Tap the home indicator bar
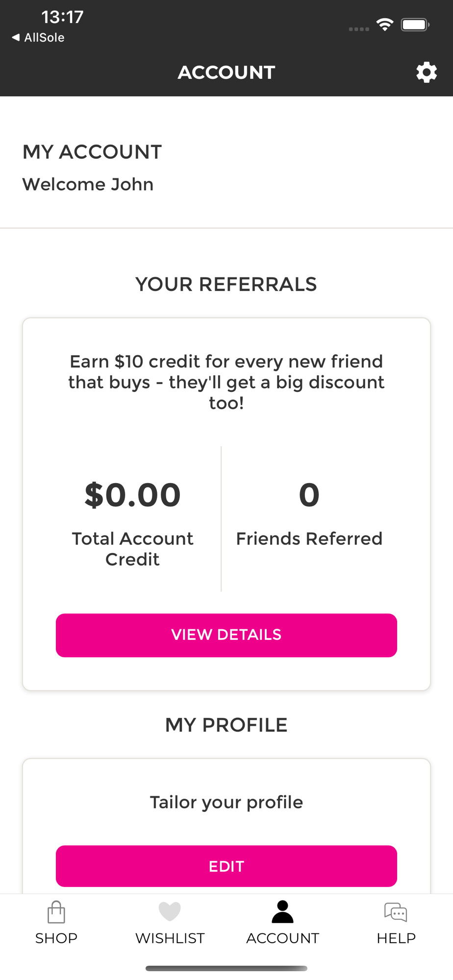Viewport: 453px width, 980px height. 226,968
